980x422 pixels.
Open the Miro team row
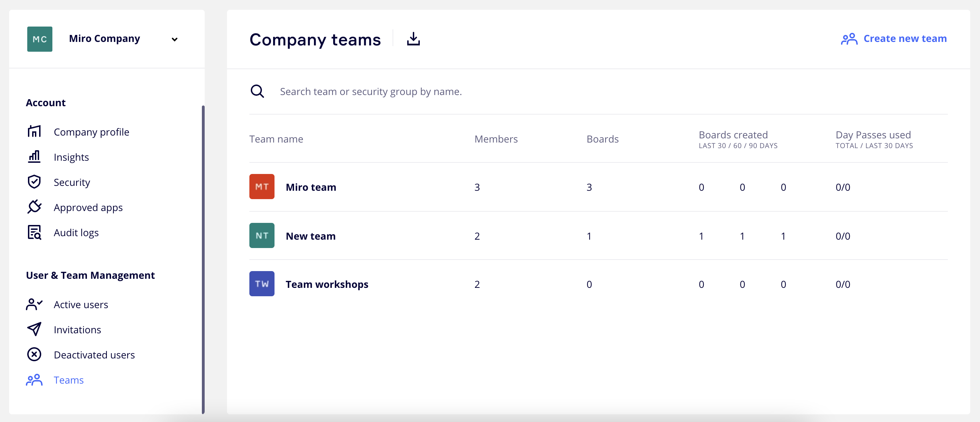[311, 187]
